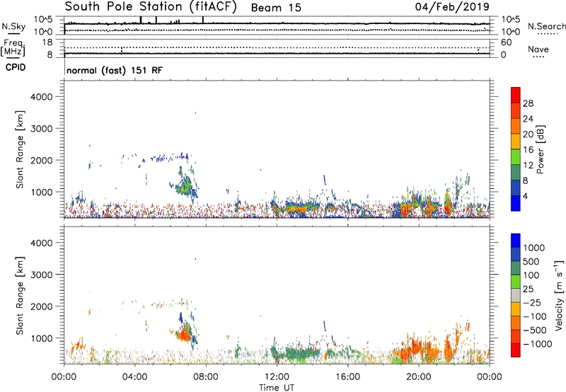This screenshot has height=392, width=566.
Task: Click the 'Freq. [MHz]' axis label
Action: (x=13, y=47)
